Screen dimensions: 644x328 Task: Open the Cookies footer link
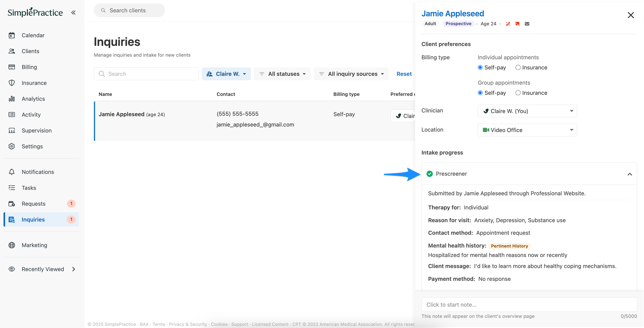219,324
